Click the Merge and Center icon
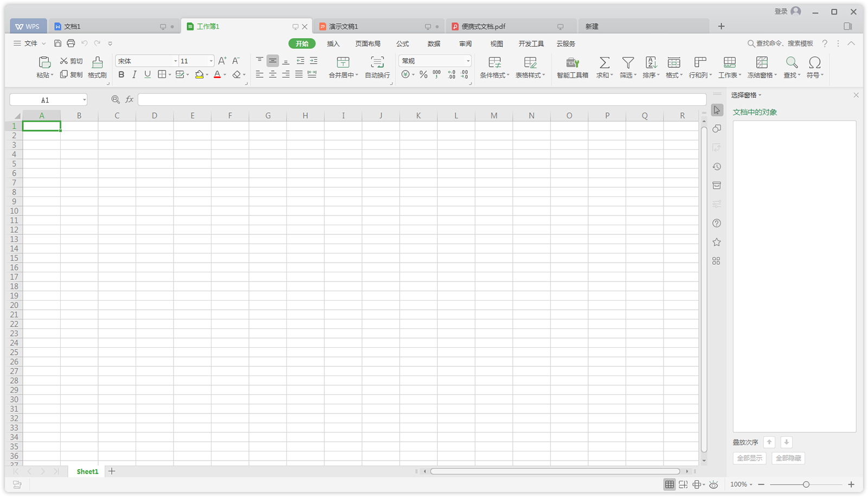The width and height of the screenshot is (868, 497). [x=343, y=62]
